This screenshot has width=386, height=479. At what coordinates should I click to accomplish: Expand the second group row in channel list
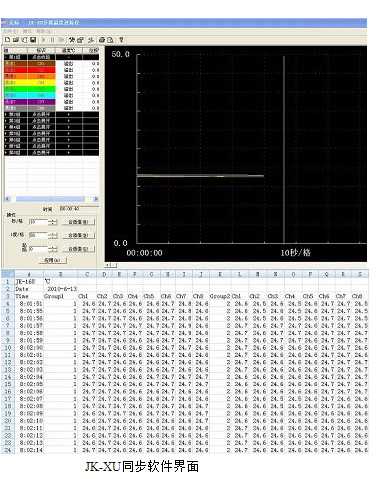[51, 114]
